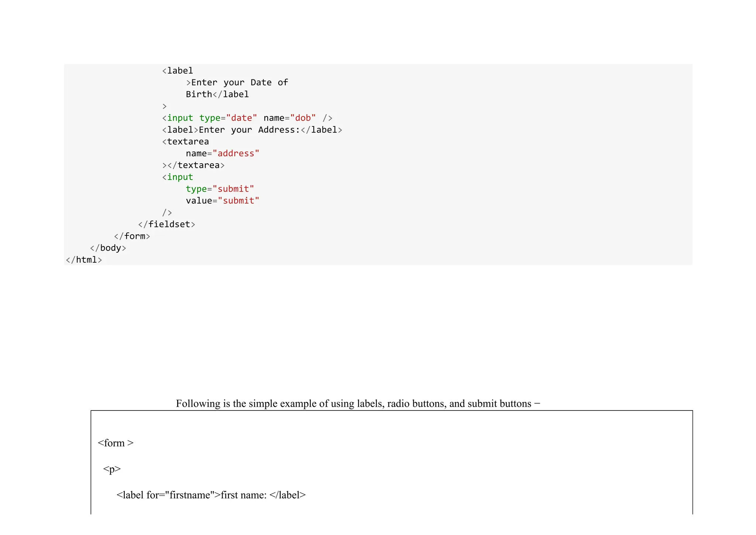Click the closing </textarea> tag line
Image resolution: width=756 pixels, height=535 pixels.
coord(193,165)
